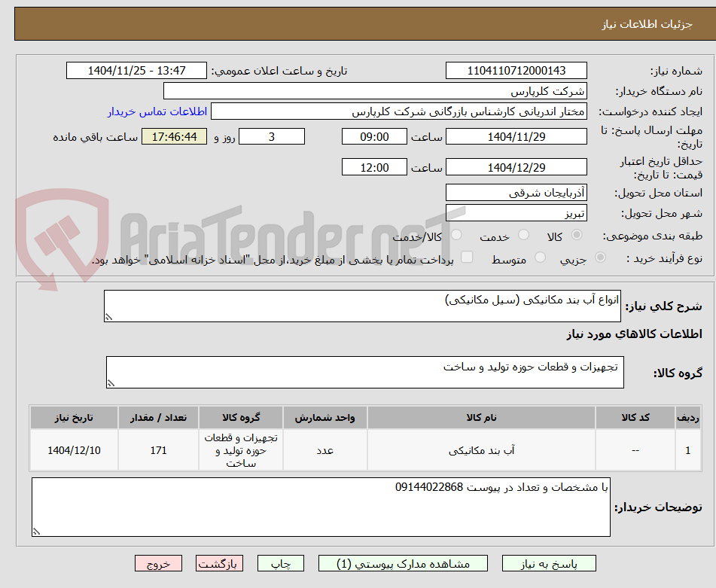The image size is (716, 588).
Task: Click the نام کالا column header
Action: [x=481, y=417]
